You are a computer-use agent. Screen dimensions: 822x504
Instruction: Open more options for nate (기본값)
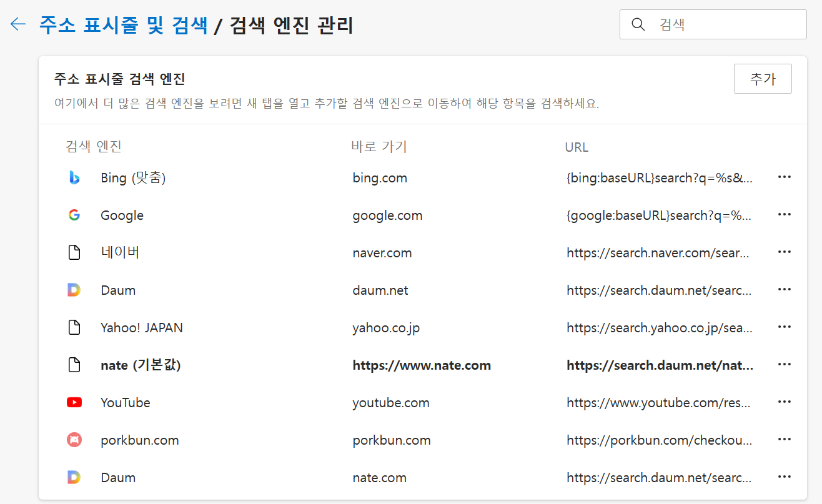coord(785,365)
